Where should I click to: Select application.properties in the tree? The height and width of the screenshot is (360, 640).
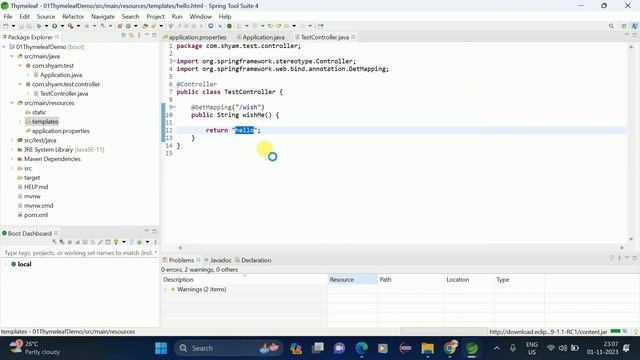click(60, 131)
